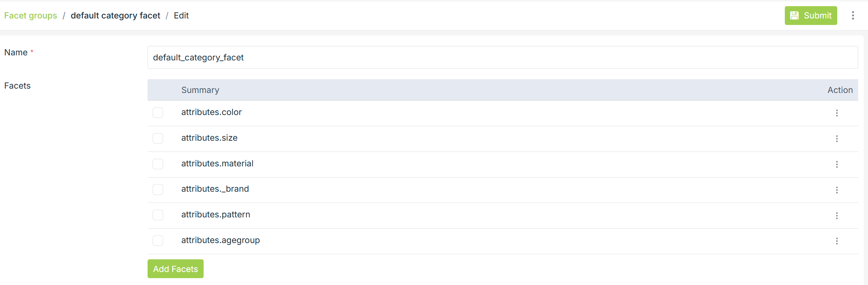Open default category facet breadcrumb
Screen dimensions: 868x285
coord(115,16)
